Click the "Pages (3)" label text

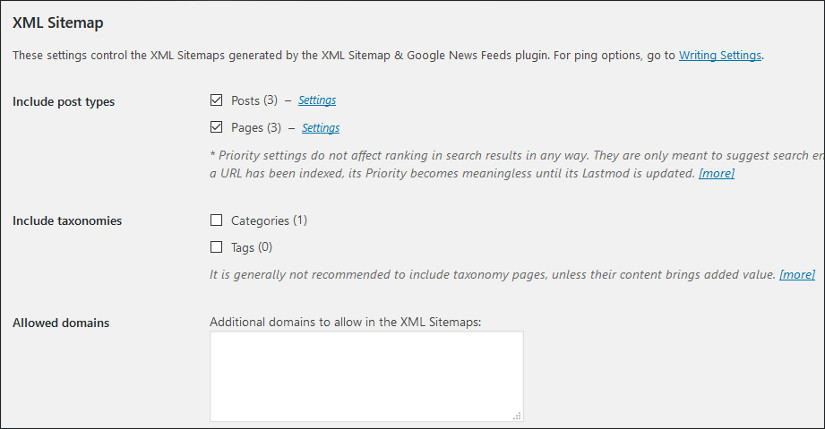pyautogui.click(x=255, y=128)
